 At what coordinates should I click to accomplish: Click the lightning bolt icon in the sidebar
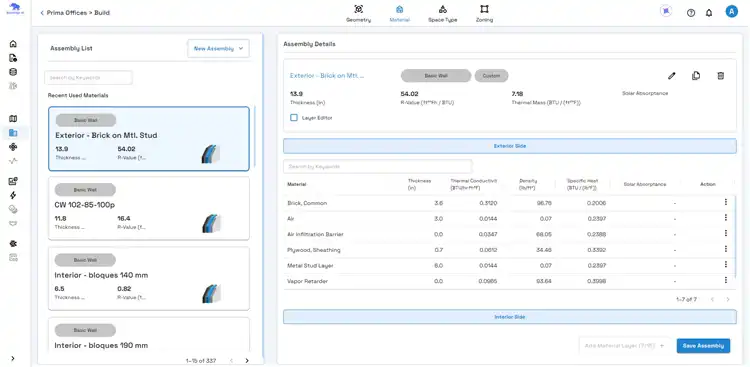13,195
